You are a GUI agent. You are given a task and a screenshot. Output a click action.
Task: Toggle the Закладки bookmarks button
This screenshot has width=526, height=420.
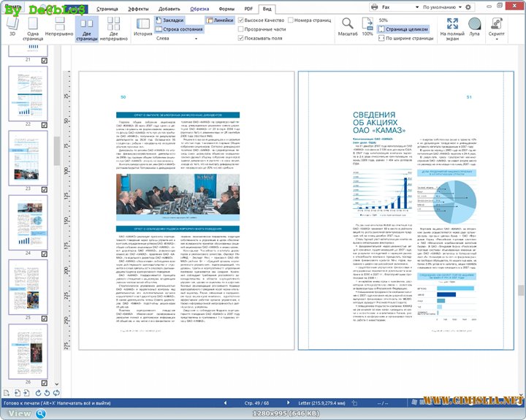coord(171,20)
